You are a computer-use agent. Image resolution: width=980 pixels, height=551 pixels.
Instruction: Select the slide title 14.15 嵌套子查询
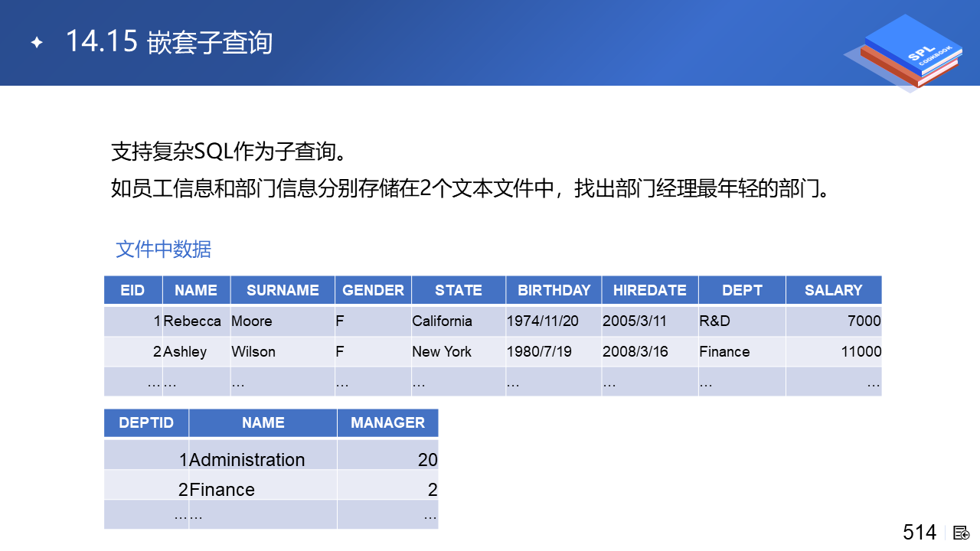(x=169, y=42)
